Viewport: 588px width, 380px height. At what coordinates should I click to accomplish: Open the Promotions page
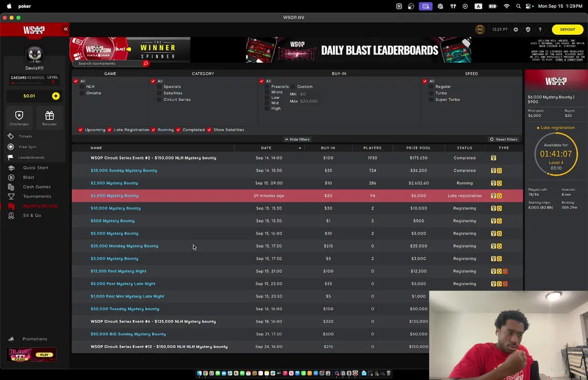coord(34,339)
